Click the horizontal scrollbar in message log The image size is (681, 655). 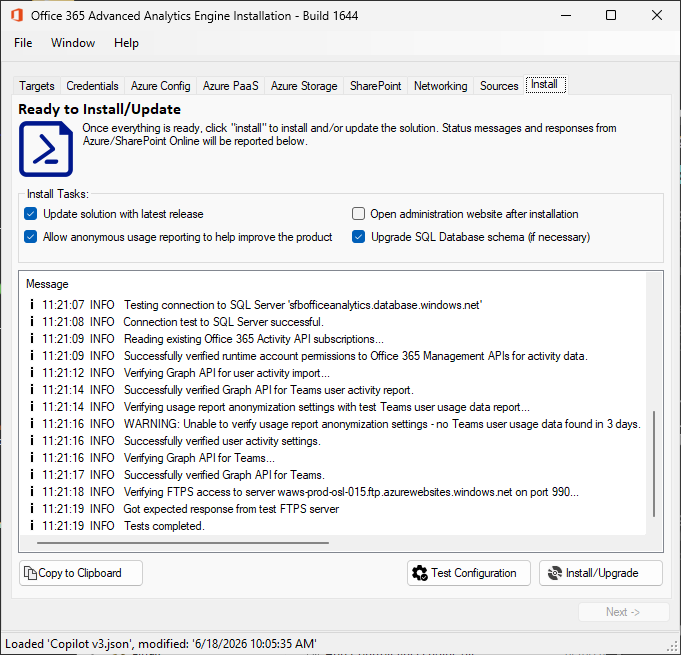click(183, 543)
